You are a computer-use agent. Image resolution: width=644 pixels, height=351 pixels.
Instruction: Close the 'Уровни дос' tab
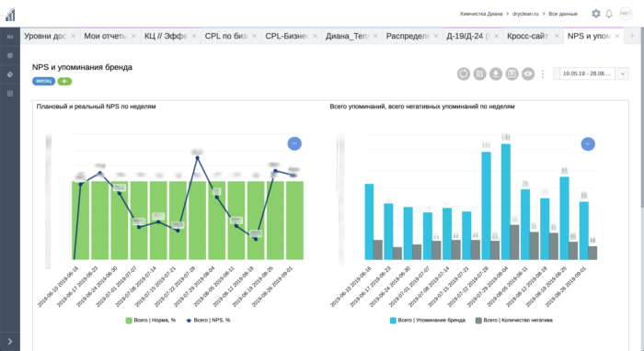(73, 36)
